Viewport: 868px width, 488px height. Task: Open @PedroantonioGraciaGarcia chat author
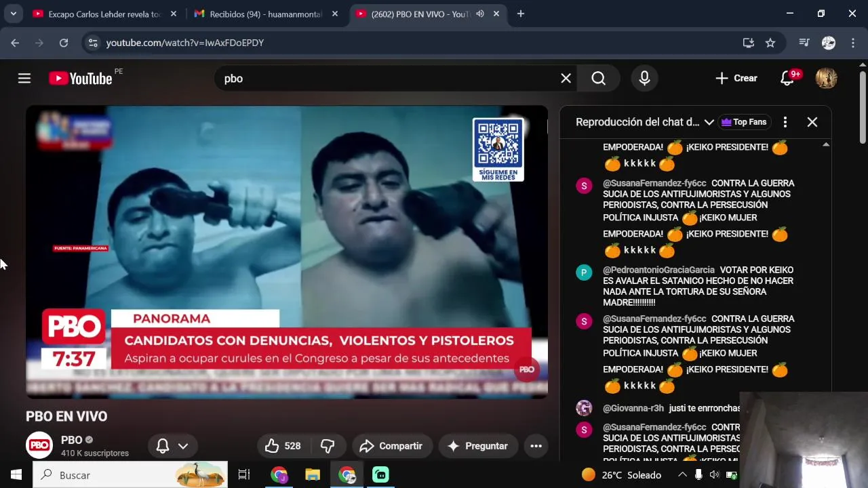click(658, 270)
